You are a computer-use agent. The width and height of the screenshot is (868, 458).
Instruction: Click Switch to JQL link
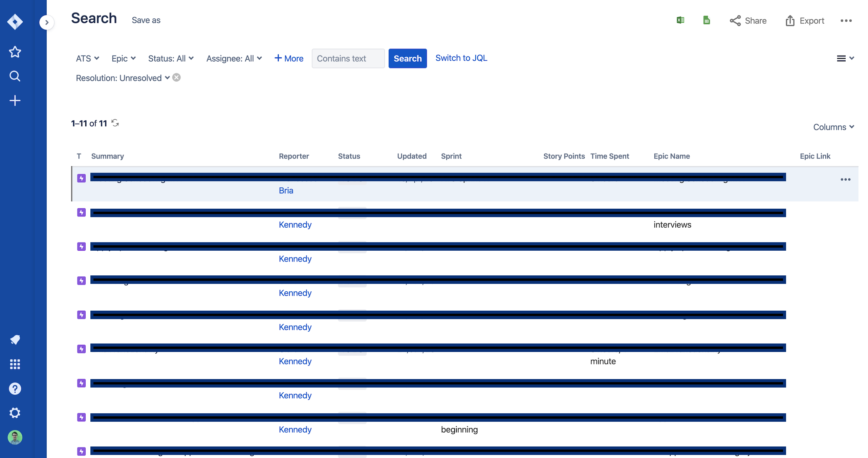(461, 58)
